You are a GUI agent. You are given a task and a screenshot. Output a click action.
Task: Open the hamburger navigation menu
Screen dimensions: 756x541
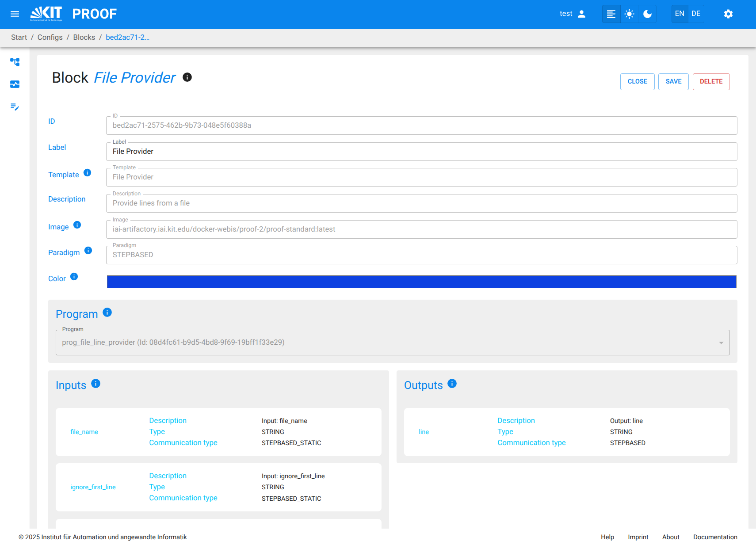click(15, 14)
